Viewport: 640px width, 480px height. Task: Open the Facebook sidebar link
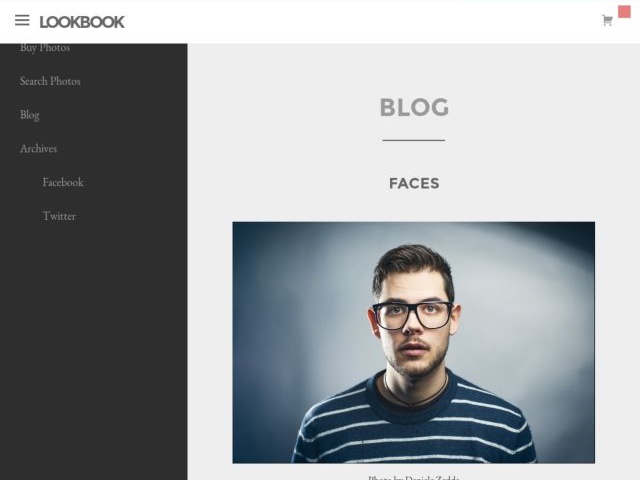(x=63, y=182)
